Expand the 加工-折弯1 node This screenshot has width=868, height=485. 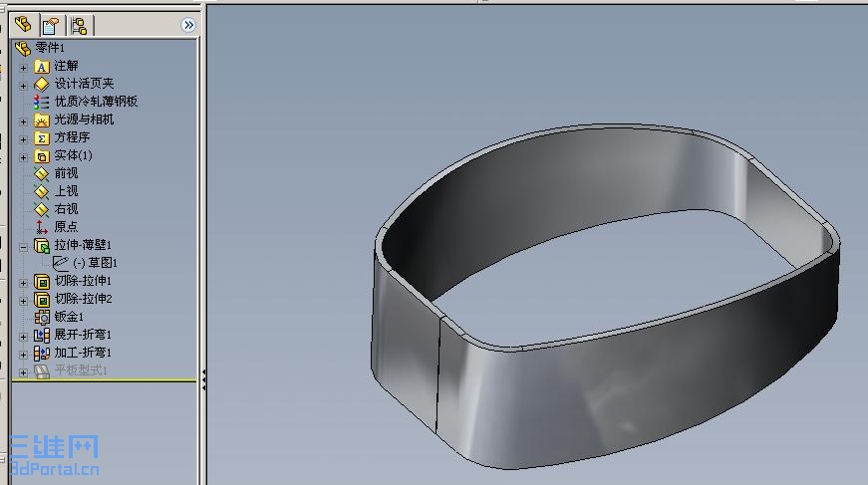click(23, 355)
